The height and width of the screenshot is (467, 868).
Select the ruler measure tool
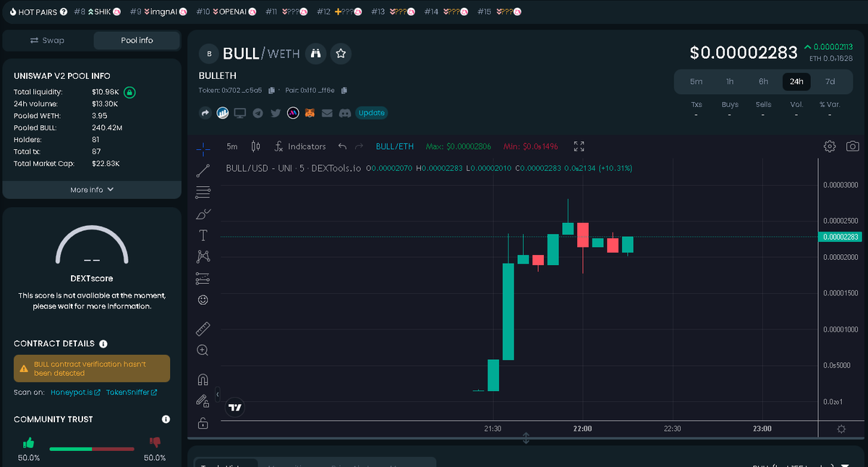coord(203,329)
